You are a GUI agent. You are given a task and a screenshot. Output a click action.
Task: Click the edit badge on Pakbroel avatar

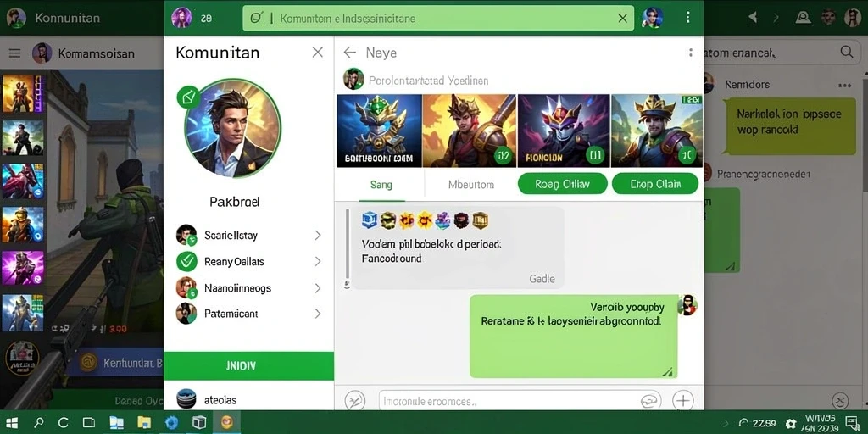tap(187, 97)
